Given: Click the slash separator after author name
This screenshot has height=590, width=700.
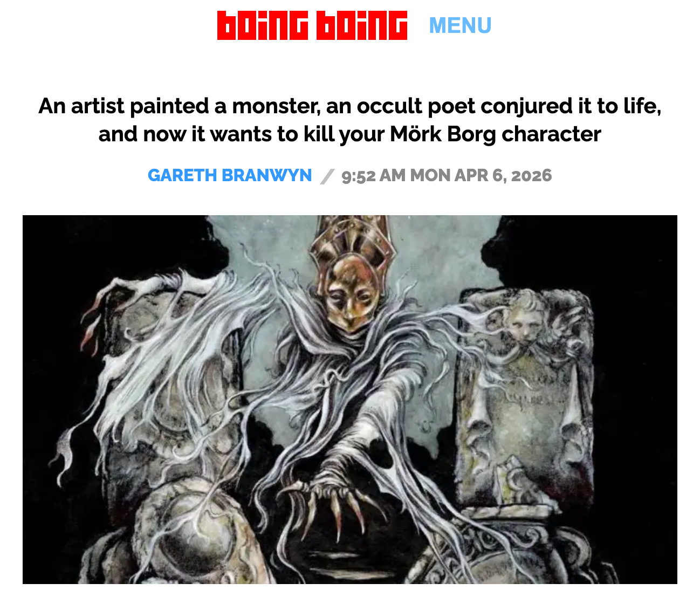Looking at the screenshot, I should (327, 176).
